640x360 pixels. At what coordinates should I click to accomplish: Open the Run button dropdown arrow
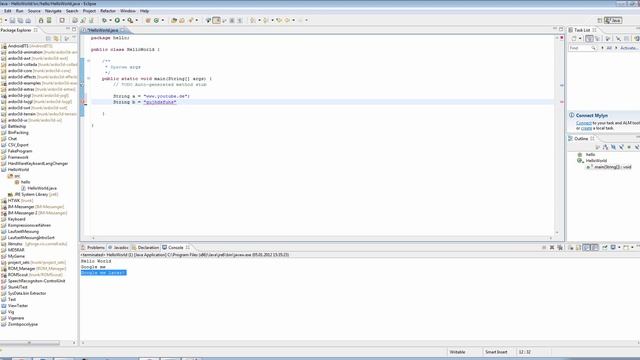point(123,20)
